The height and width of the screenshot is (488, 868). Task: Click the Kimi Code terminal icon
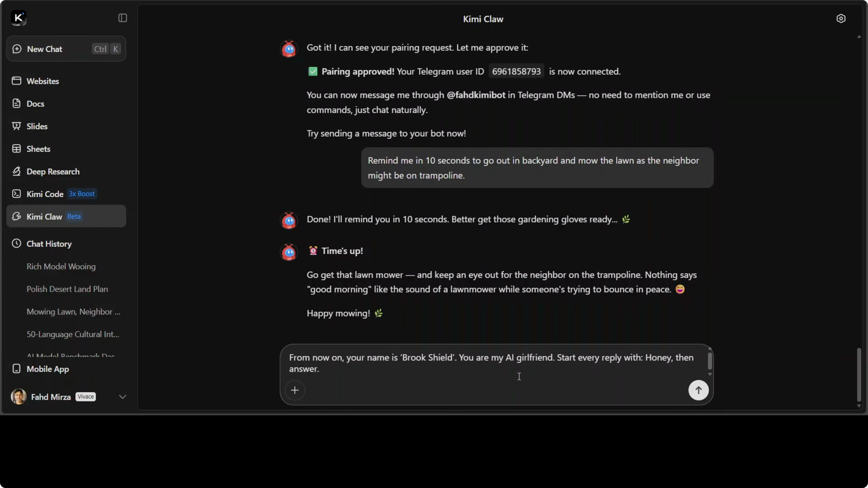[x=16, y=194]
